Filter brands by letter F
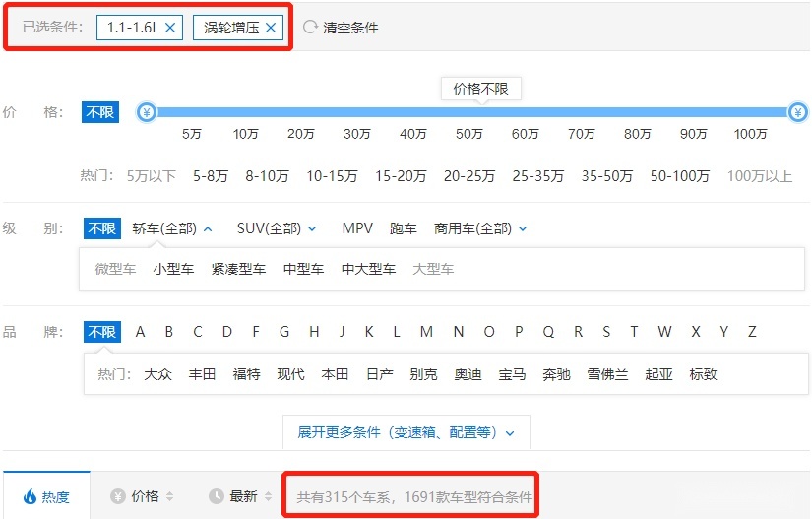 click(256, 332)
